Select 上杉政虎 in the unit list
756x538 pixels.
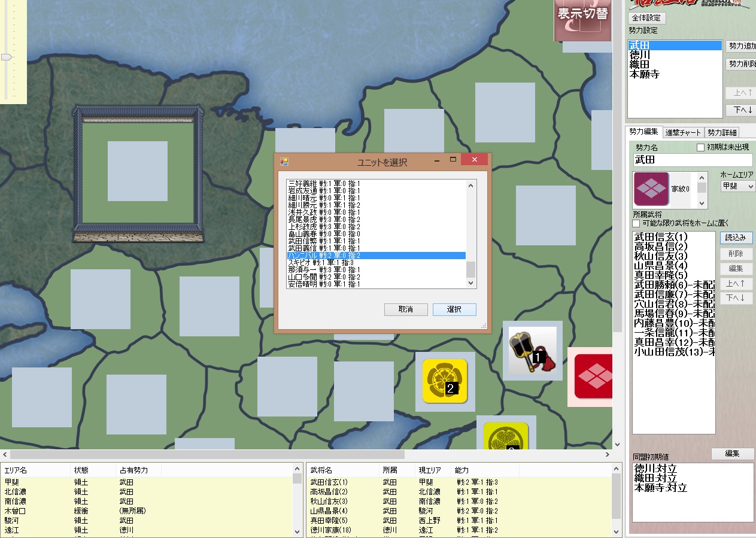(x=376, y=227)
